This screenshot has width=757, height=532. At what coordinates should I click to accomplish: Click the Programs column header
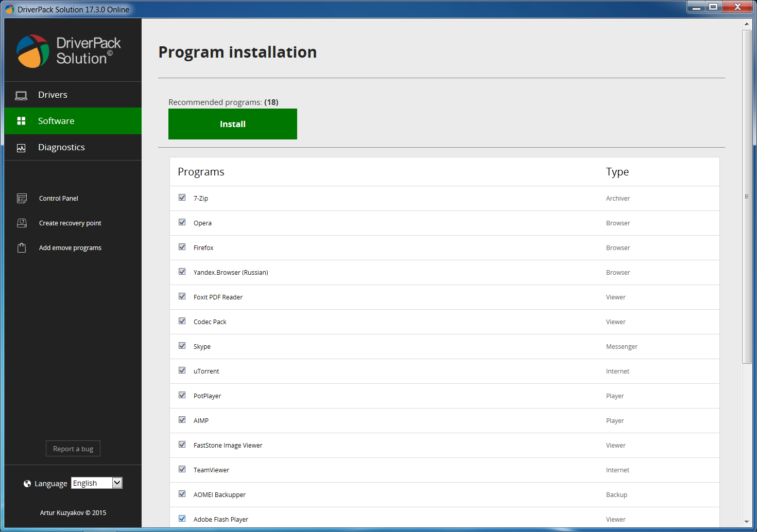point(201,171)
